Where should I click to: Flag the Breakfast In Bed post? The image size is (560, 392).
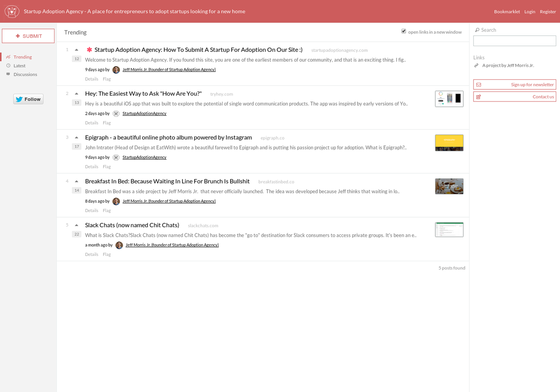107,211
